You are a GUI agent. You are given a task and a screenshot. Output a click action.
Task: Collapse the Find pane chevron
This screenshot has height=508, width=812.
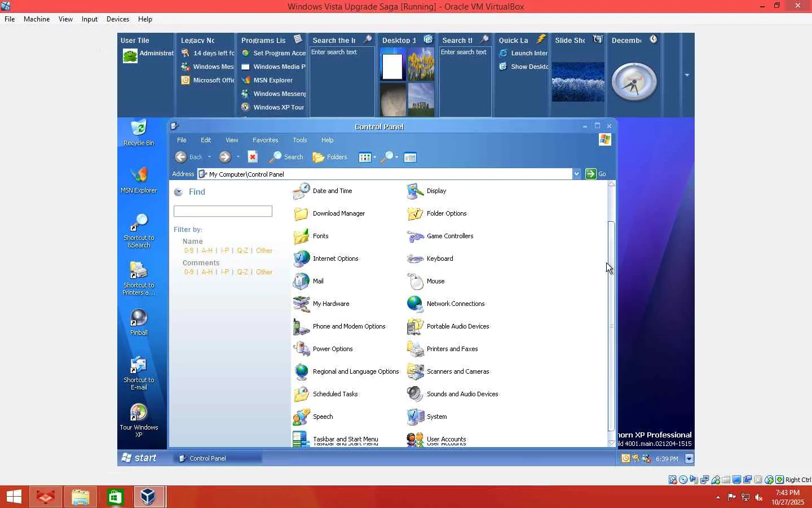[x=178, y=192]
